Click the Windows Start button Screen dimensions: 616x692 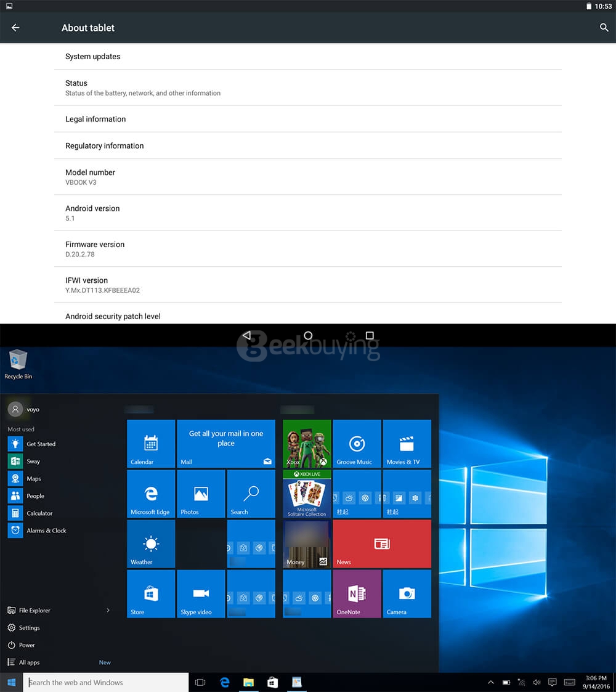click(12, 682)
